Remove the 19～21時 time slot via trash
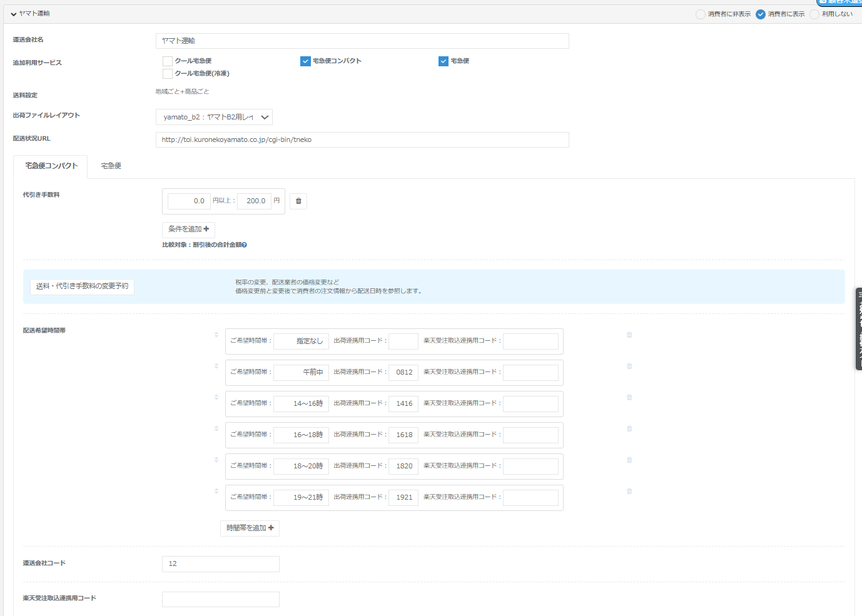The height and width of the screenshot is (616, 862). click(x=629, y=492)
